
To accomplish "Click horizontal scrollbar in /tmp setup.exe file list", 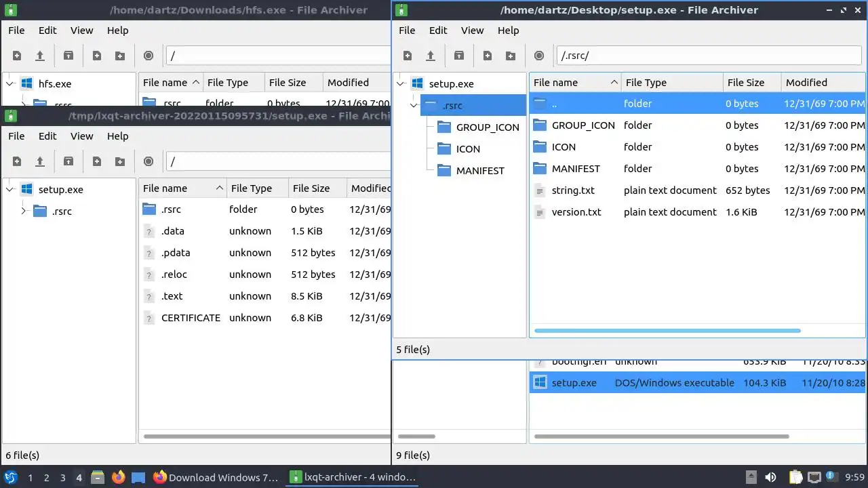I will point(267,436).
